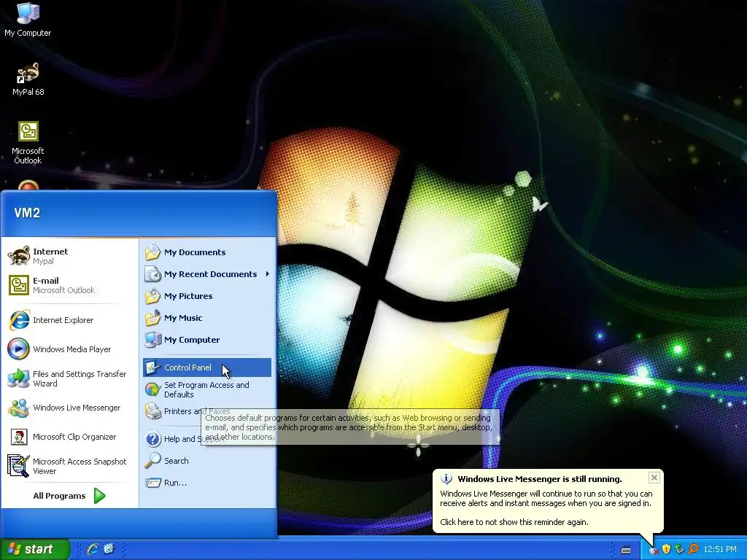Open Printers and Faxes
The image size is (747, 560).
point(207,411)
